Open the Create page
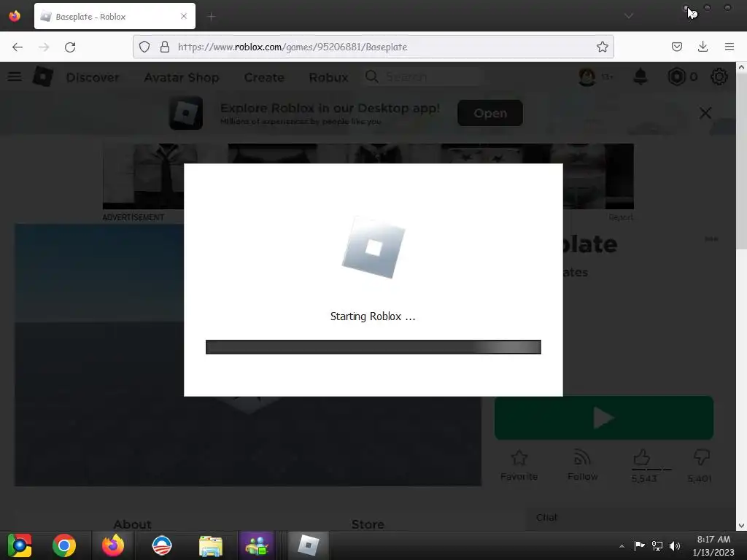The image size is (747, 560). coord(264,77)
